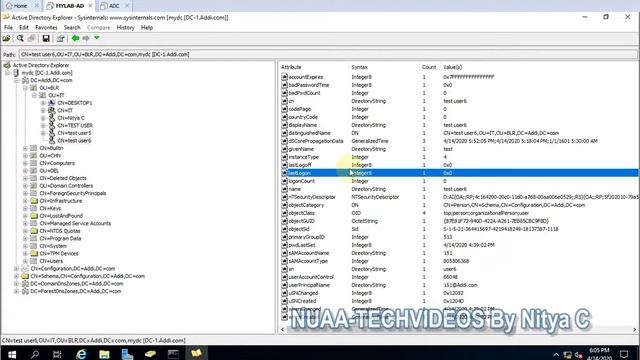Open the Help menu
Image resolution: width=640 pixels, height=360 pixels.
(x=147, y=27)
